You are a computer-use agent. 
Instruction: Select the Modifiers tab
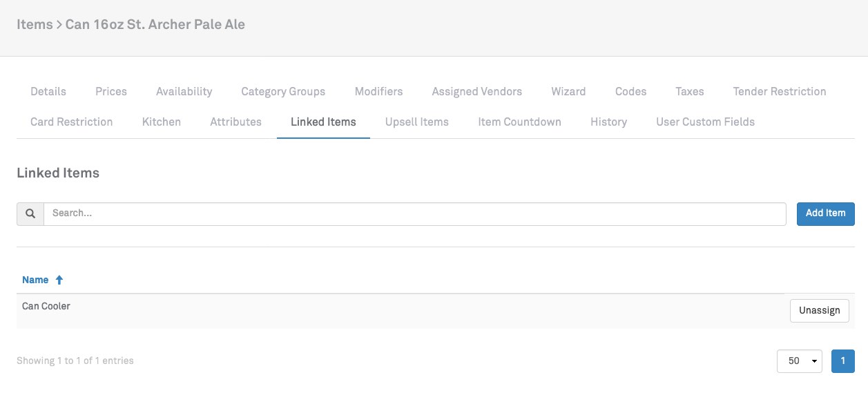378,91
